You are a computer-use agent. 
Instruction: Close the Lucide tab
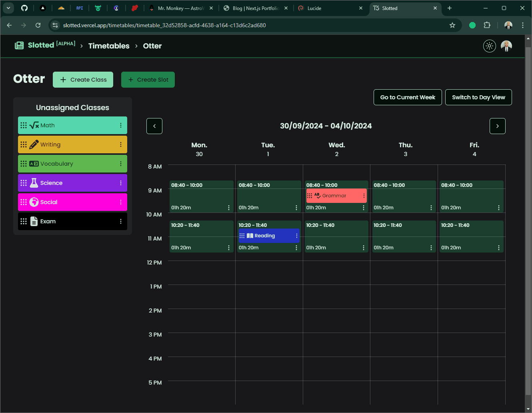361,8
